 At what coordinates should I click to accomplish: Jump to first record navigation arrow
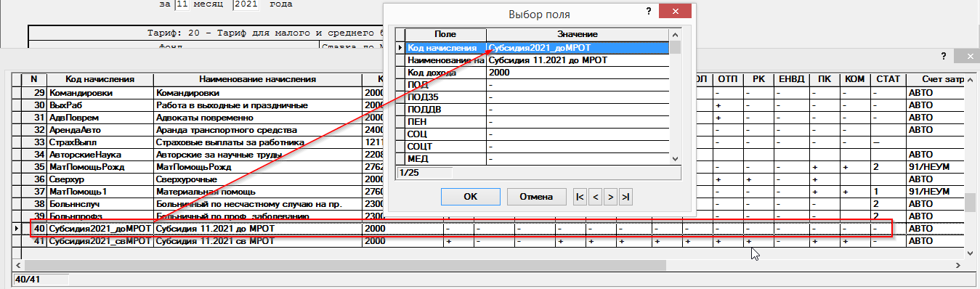pos(580,196)
